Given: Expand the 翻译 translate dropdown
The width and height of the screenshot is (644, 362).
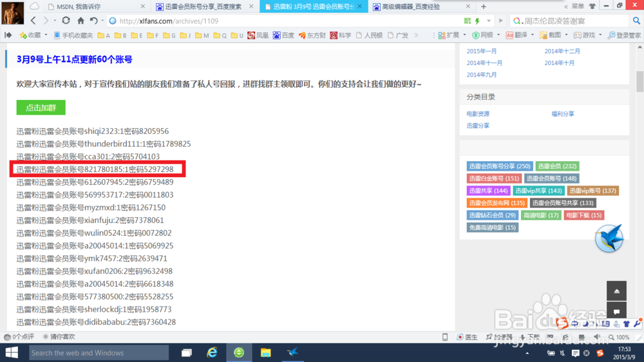Looking at the screenshot, I should click(x=533, y=35).
